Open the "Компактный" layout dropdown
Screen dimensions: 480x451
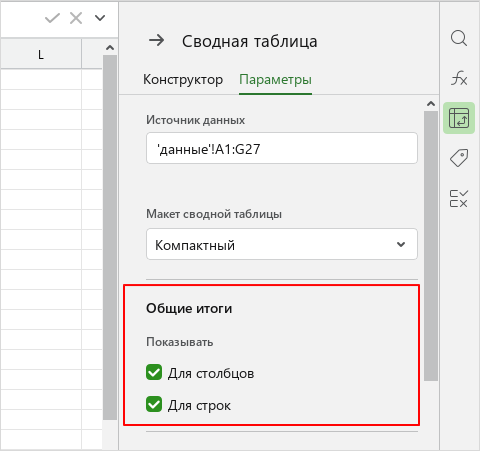(x=282, y=244)
